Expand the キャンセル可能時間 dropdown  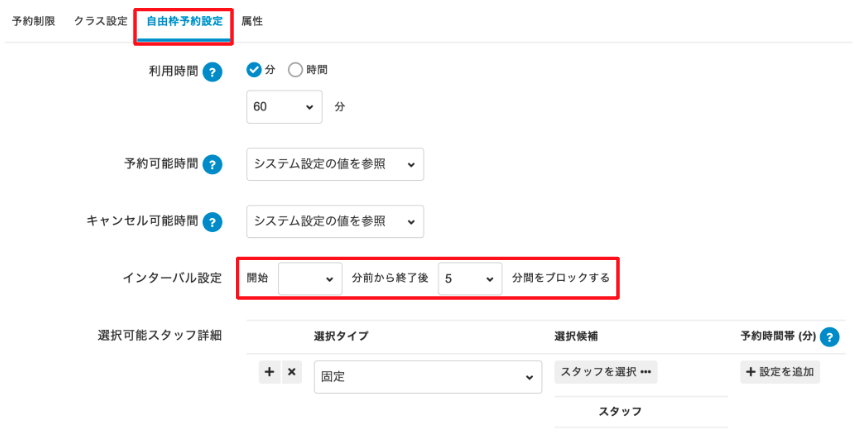[334, 220]
